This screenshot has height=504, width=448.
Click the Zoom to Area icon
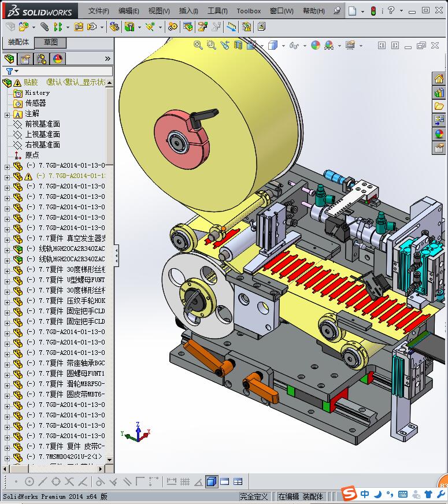pyautogui.click(x=211, y=45)
